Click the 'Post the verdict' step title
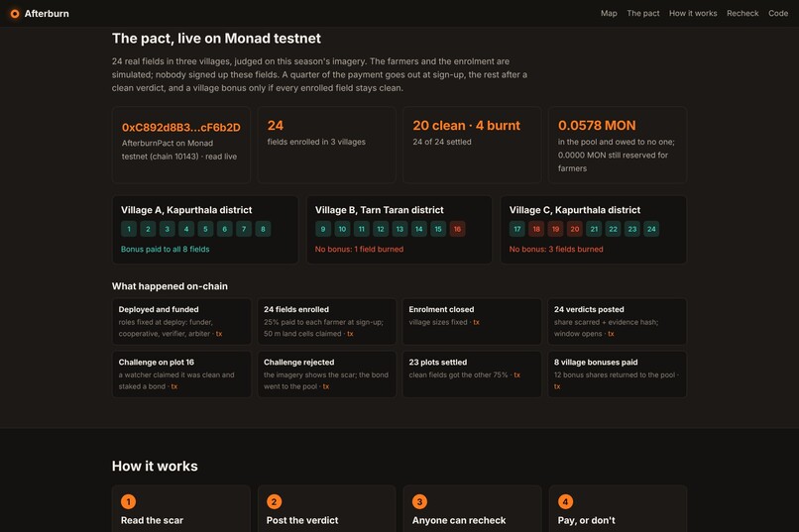The image size is (799, 532). tap(302, 520)
